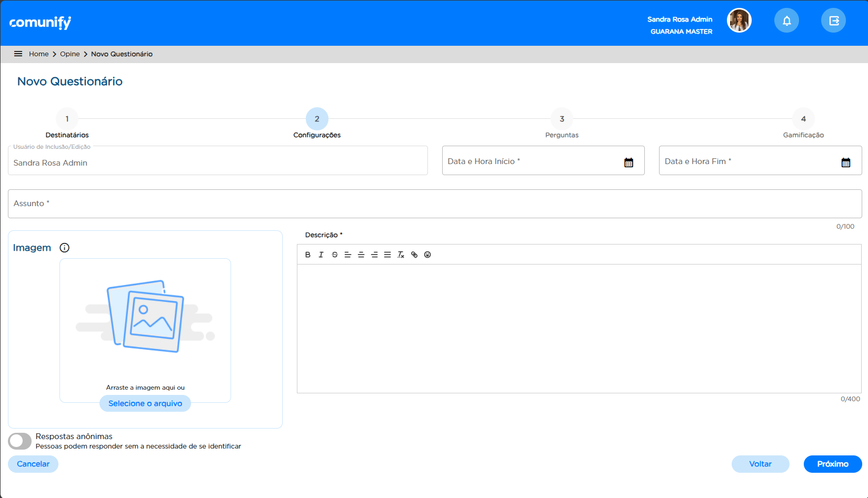
Task: Click the Novo Questionário page title
Action: (x=70, y=82)
